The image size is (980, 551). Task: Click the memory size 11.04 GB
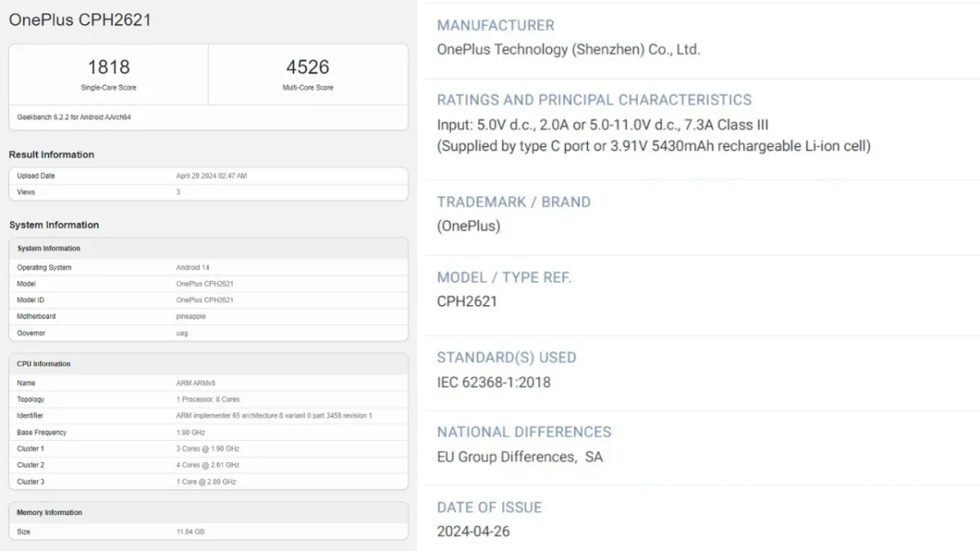pos(190,531)
